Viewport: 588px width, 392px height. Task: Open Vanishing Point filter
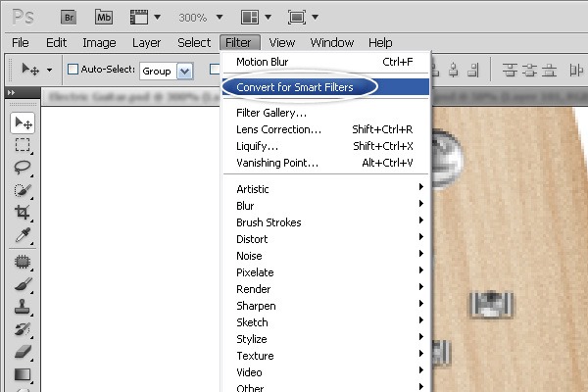(x=325, y=163)
